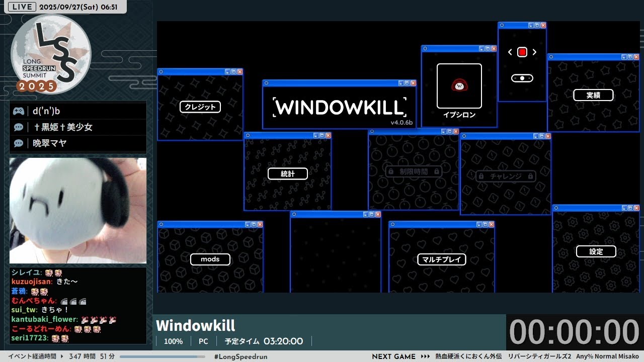The image size is (644, 362).
Task: Open the 設定 settings button
Action: coord(596,251)
